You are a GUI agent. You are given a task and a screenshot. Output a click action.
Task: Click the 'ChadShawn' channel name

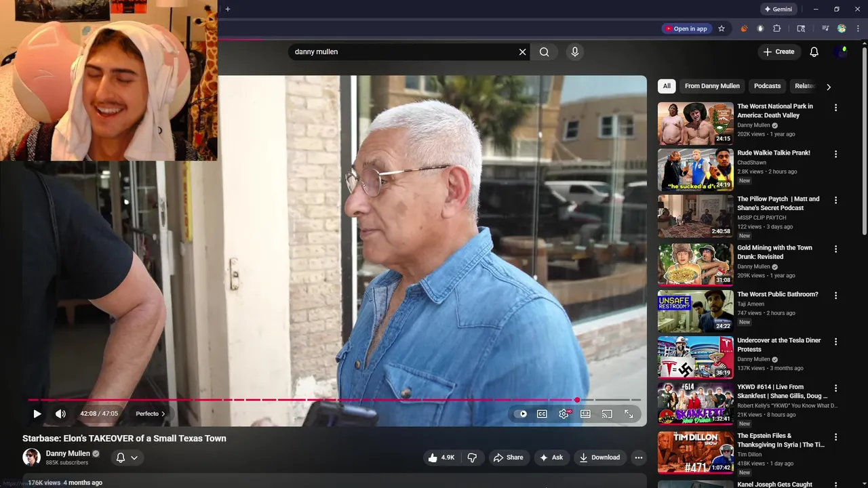point(752,163)
